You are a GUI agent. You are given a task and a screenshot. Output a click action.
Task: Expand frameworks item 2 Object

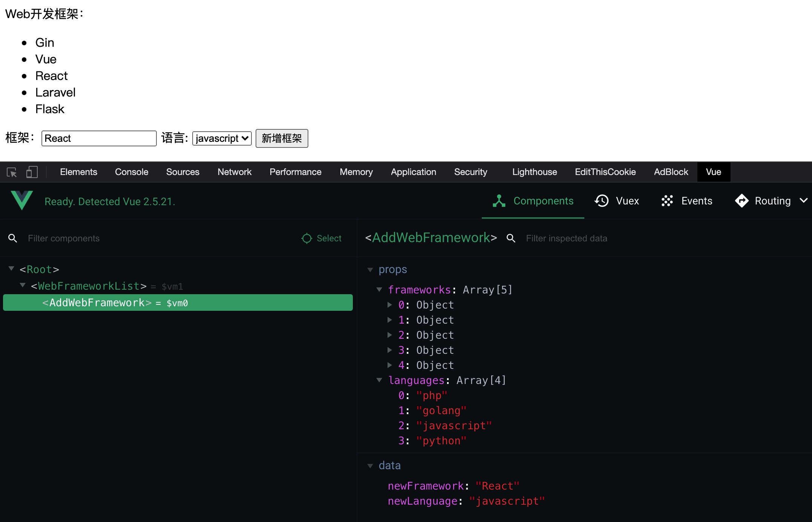click(390, 335)
